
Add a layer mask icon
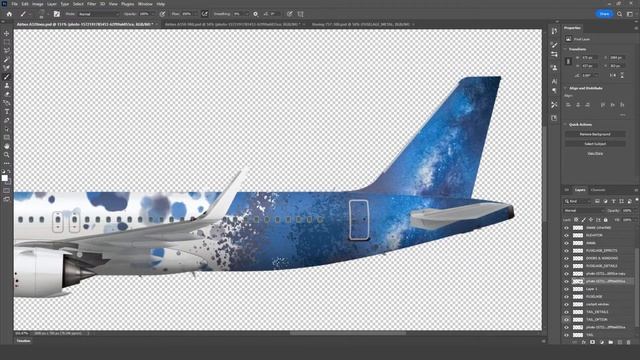click(x=593, y=342)
